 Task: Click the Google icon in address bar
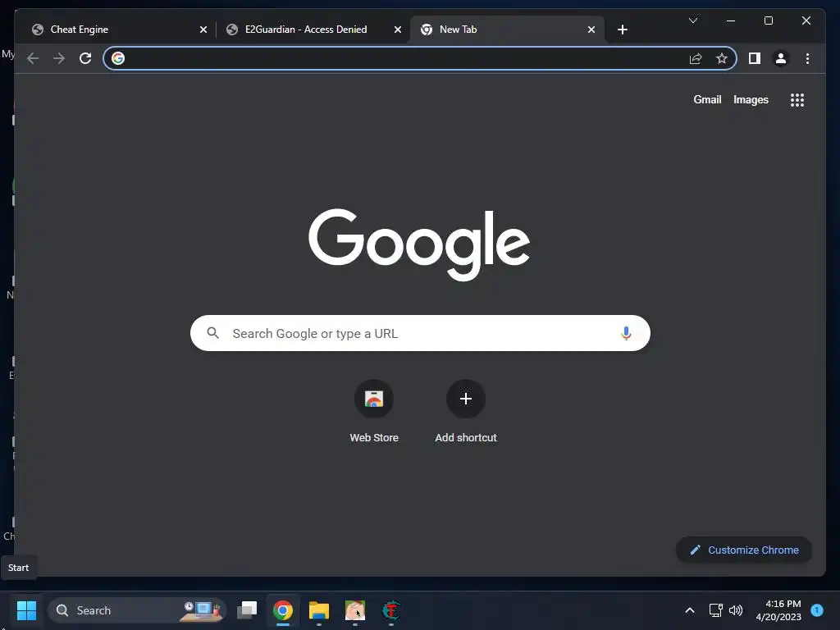118,58
